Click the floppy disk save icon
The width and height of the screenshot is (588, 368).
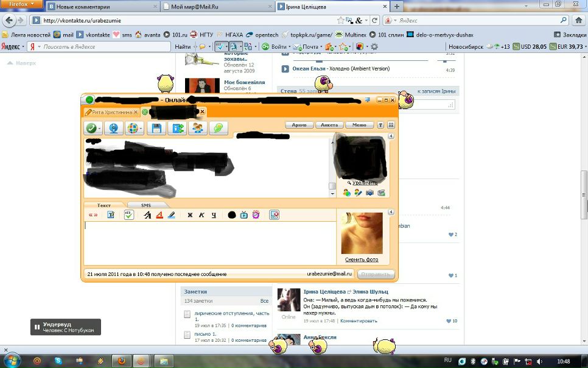coord(156,128)
